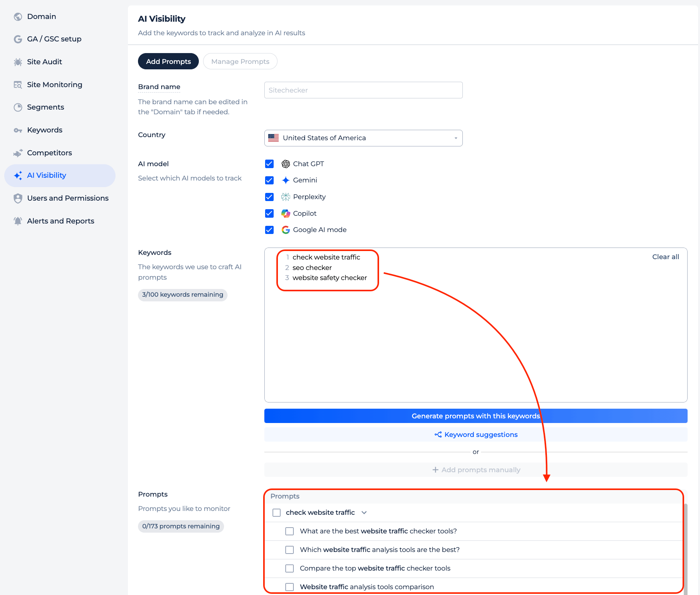Click the Site Monitoring icon
This screenshot has width=700, height=595.
18,85
